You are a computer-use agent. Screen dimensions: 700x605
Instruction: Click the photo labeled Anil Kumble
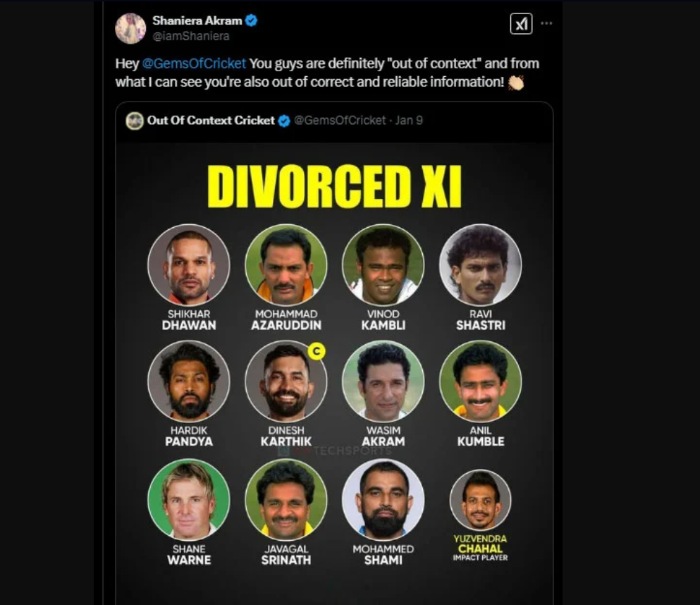[x=480, y=381]
